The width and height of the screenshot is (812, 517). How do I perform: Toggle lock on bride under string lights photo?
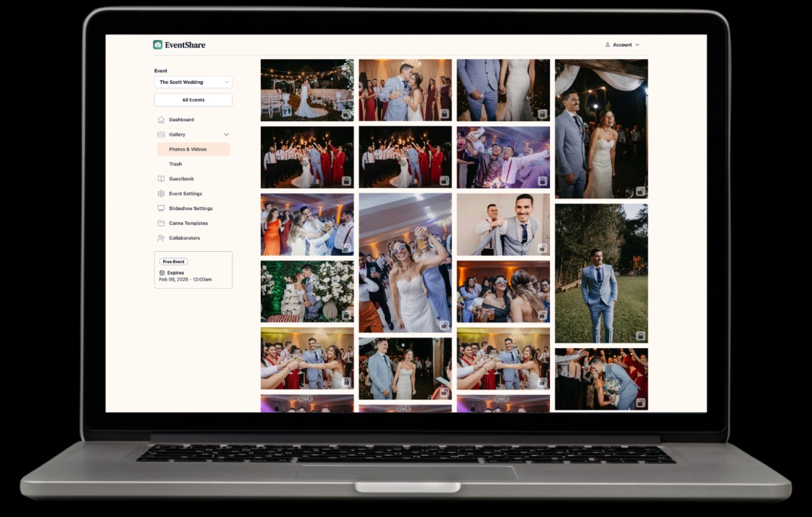(x=346, y=114)
